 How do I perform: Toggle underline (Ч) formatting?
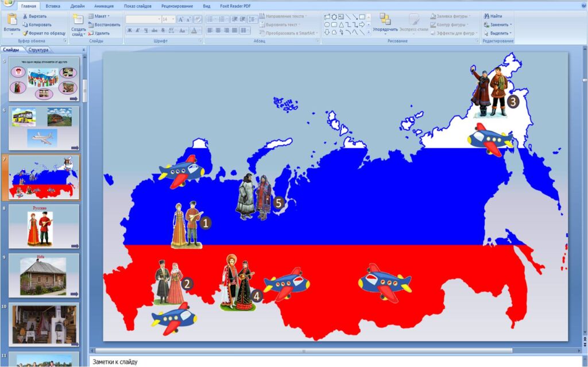[146, 30]
